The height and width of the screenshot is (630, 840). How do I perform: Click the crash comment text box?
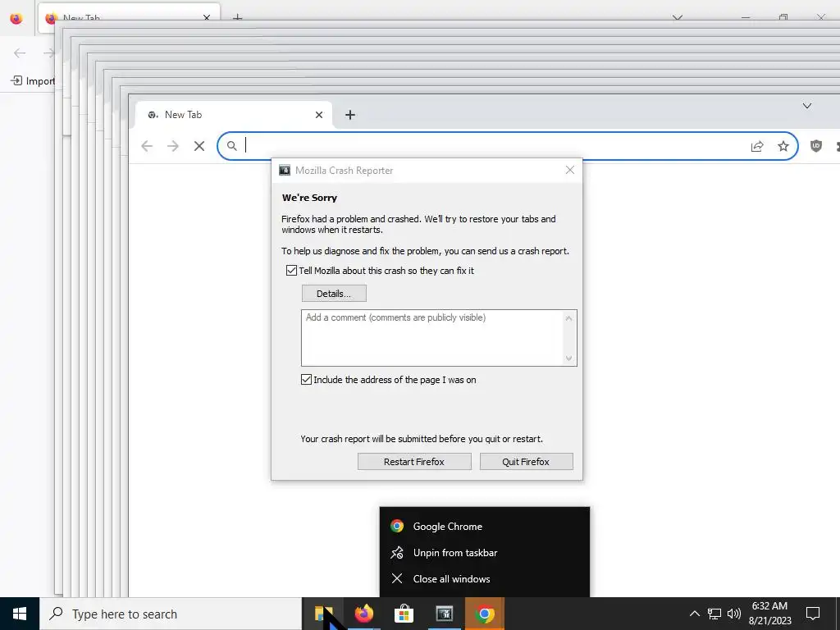point(439,338)
